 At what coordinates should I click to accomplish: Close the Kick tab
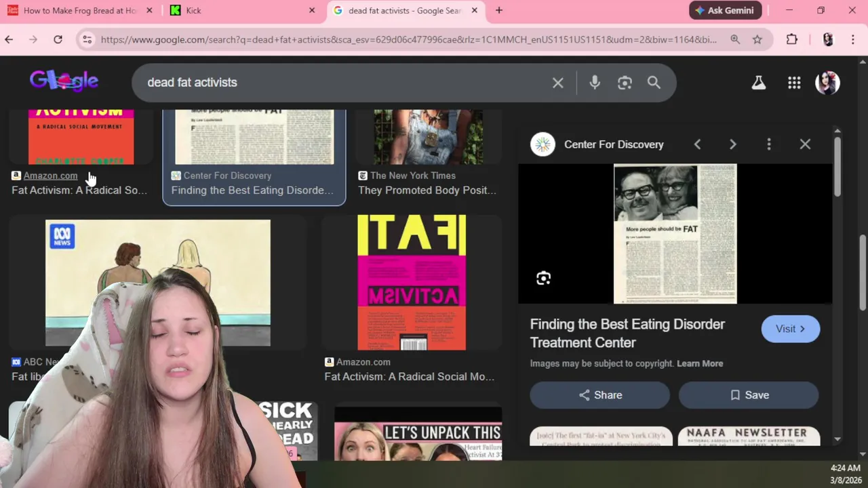click(312, 10)
